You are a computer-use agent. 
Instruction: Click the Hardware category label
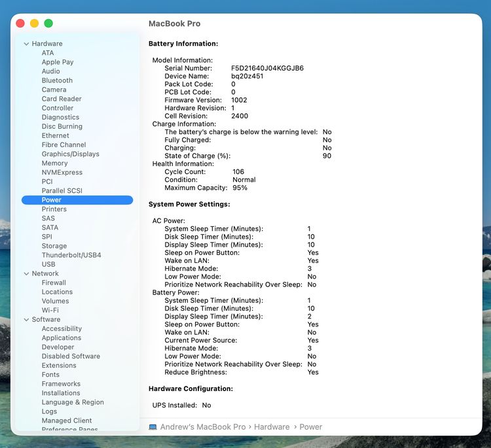(47, 44)
